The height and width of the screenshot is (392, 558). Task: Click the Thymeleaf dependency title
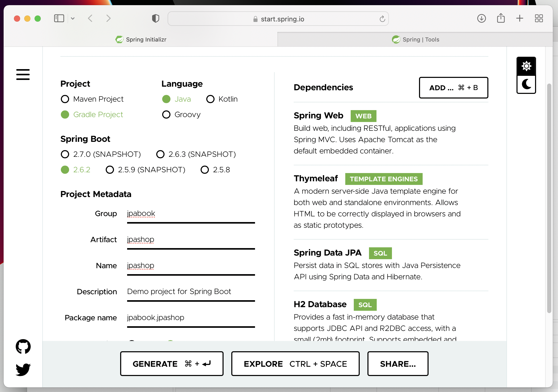tap(316, 178)
